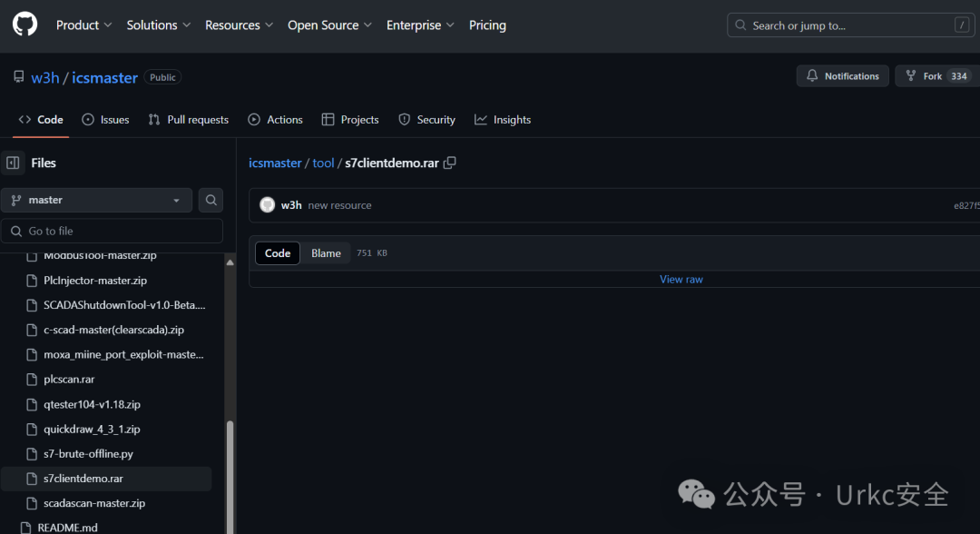Open the Security tab
The image size is (980, 534).
tap(426, 120)
